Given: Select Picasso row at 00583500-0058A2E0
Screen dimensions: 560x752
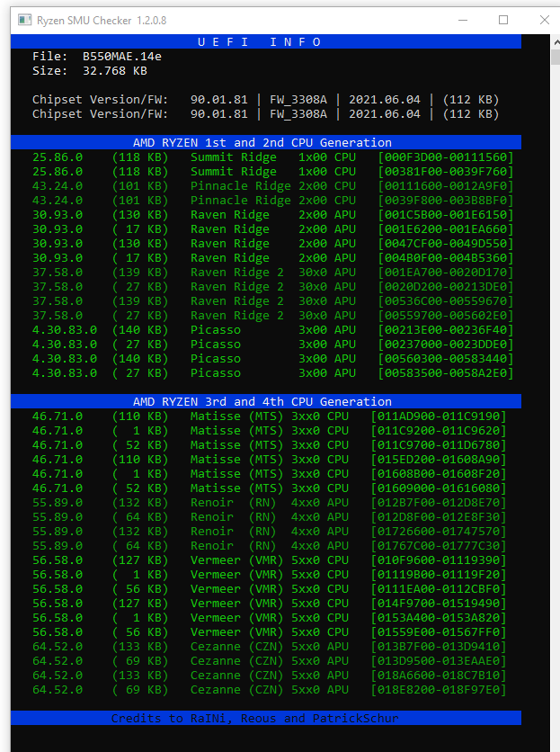Looking at the screenshot, I should click(x=272, y=373).
